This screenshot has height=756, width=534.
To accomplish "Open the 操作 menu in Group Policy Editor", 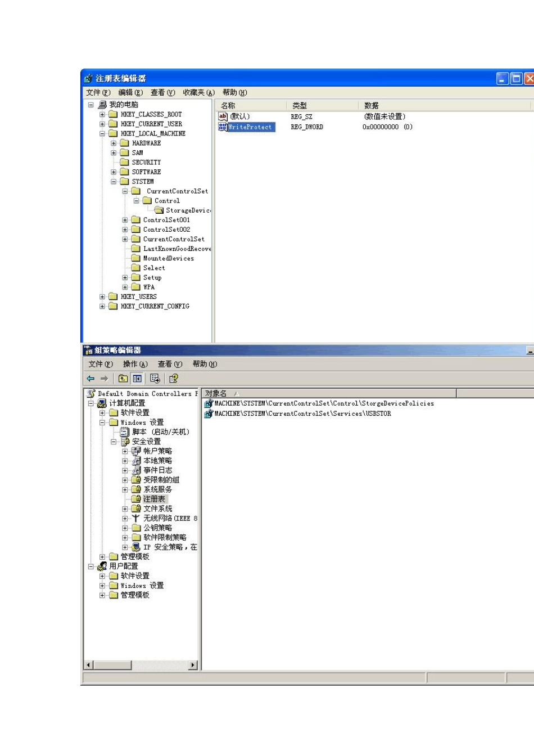I will click(135, 364).
